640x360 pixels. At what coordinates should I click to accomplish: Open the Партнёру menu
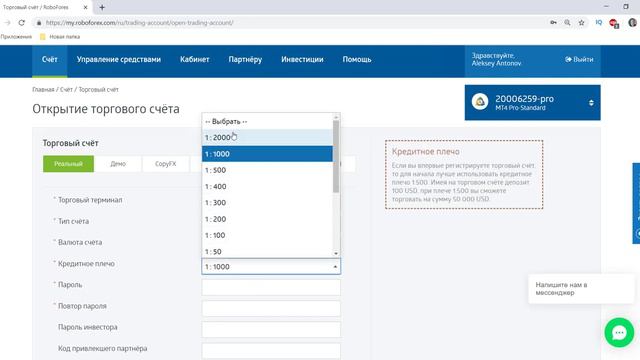245,60
